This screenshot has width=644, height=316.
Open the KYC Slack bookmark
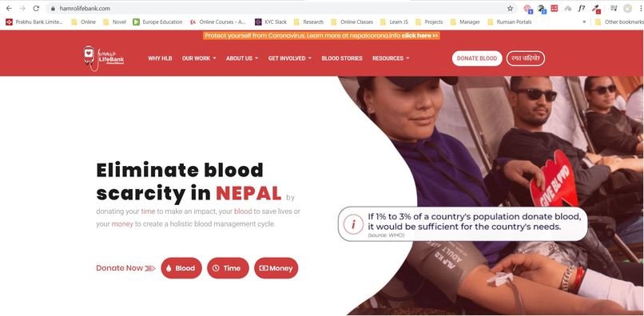click(271, 22)
